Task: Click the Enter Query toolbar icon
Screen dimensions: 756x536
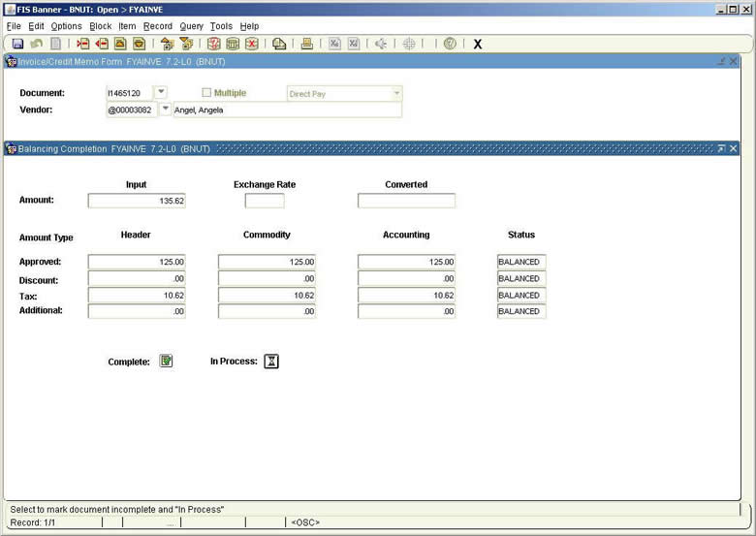Action: [213, 44]
